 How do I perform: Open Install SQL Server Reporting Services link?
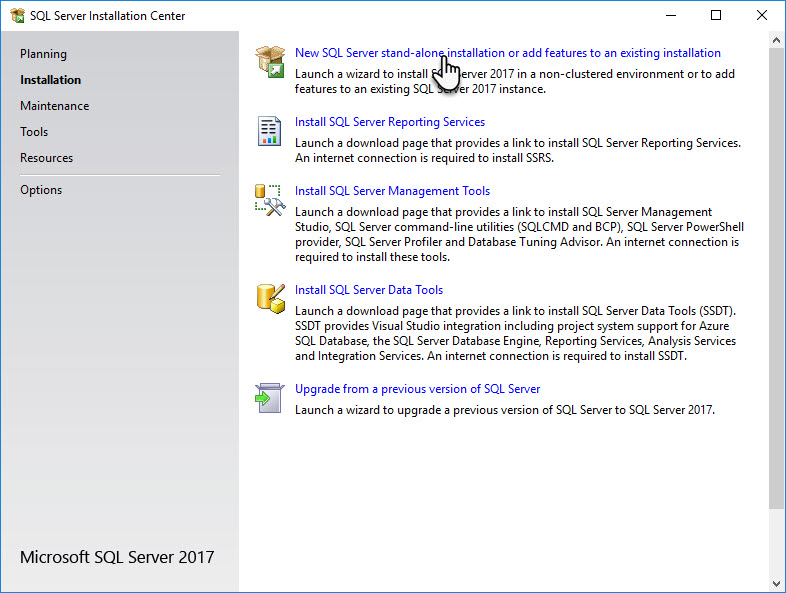coord(389,122)
